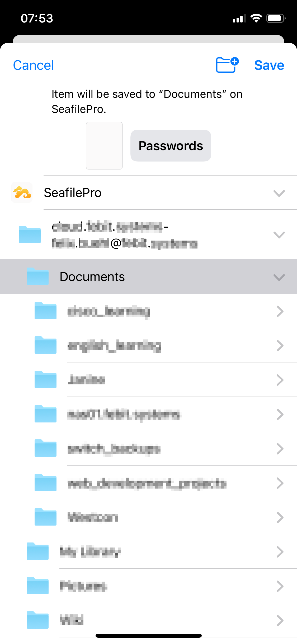Tap the Pictures folder icon
The image size is (297, 644).
[x=37, y=586]
